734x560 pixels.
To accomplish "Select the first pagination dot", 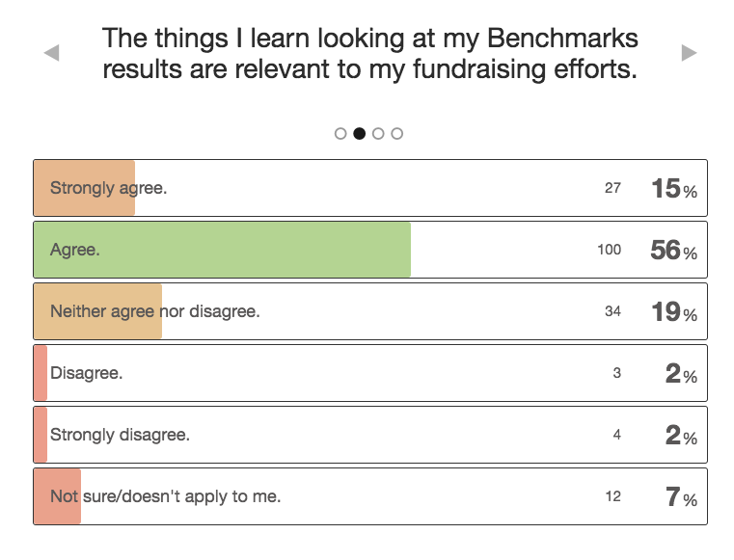I will 340,134.
